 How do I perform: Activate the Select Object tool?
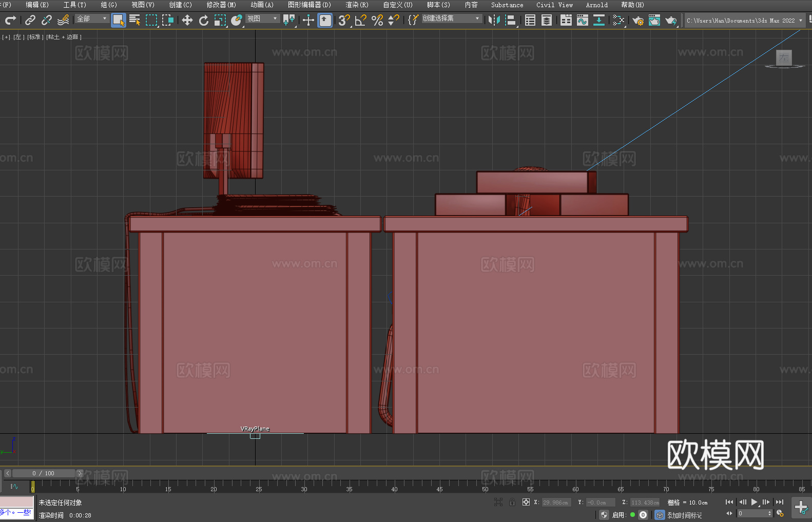pyautogui.click(x=119, y=20)
